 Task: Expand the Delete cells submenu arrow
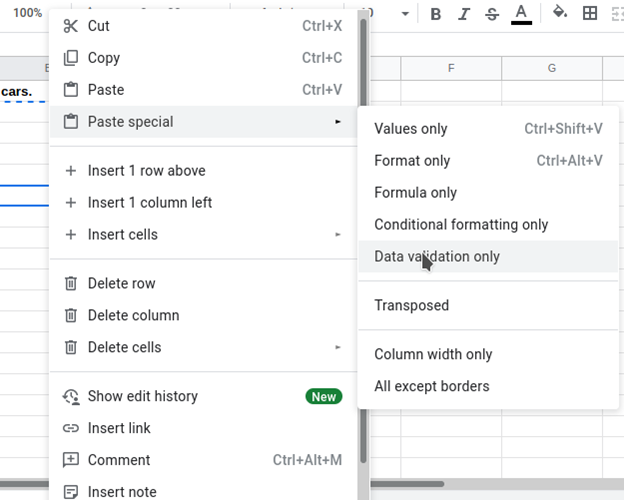(337, 347)
